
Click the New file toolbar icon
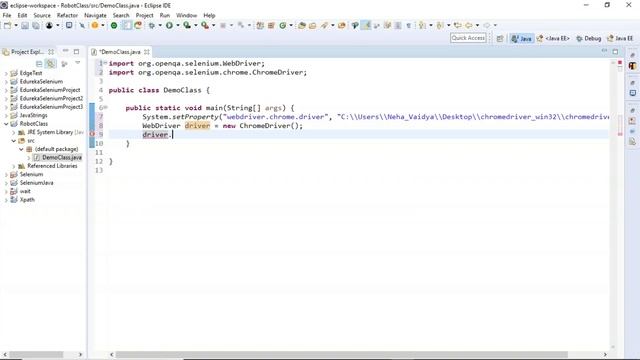pyautogui.click(x=7, y=25)
